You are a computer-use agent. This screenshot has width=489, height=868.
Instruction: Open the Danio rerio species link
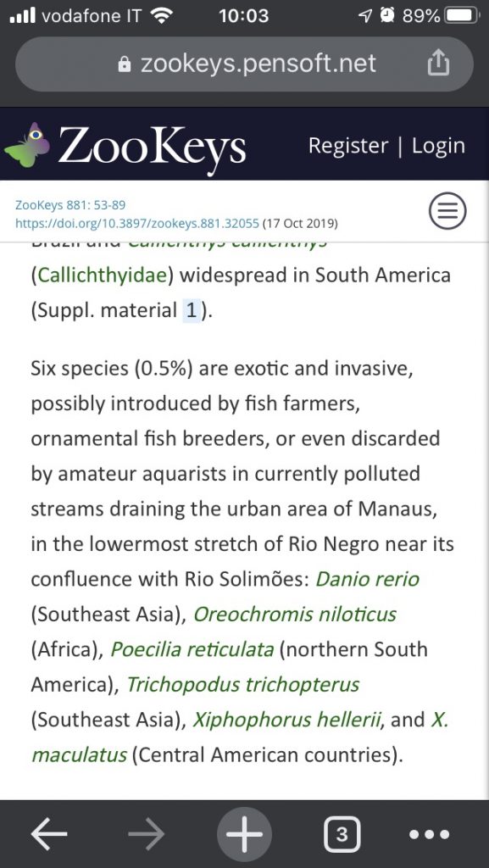coord(367,579)
